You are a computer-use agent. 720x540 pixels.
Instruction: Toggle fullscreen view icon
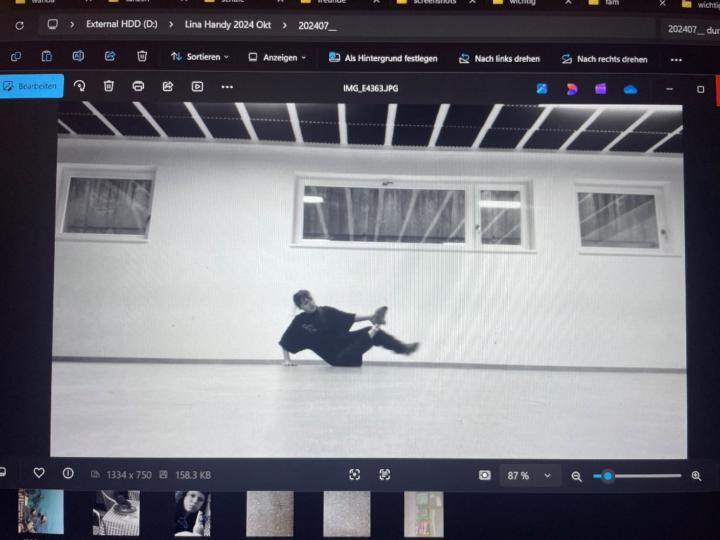(x=385, y=475)
